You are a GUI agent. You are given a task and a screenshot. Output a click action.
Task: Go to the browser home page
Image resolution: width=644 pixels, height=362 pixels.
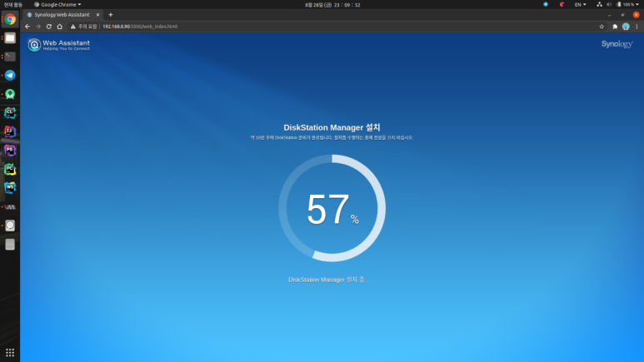pos(59,27)
